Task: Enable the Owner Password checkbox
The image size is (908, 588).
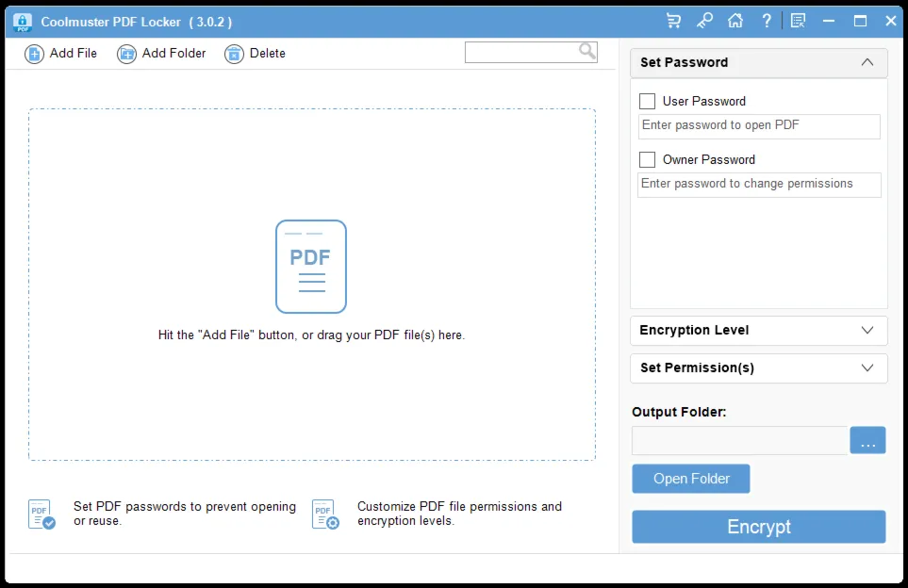Action: pos(647,160)
